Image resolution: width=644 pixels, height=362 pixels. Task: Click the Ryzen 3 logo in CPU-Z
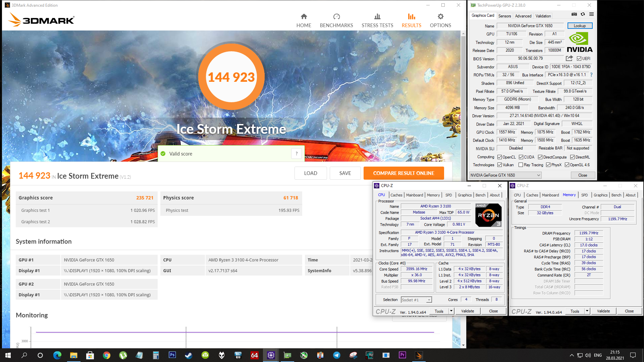(x=488, y=215)
